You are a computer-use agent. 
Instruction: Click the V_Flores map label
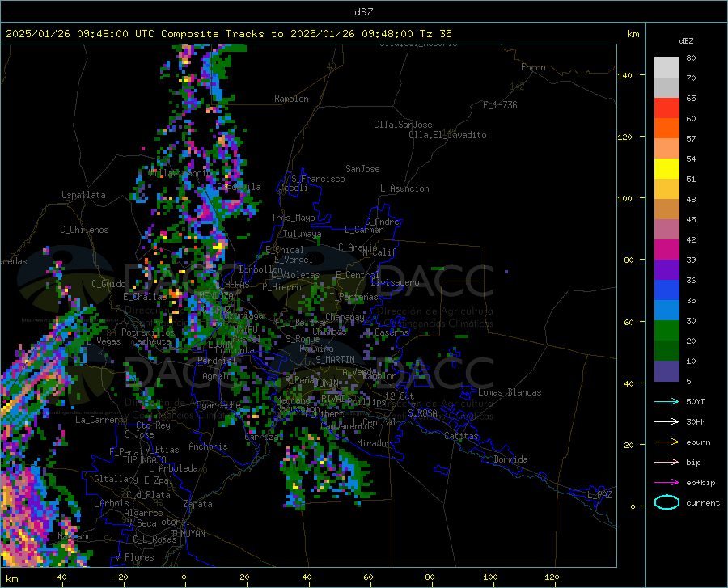(134, 557)
